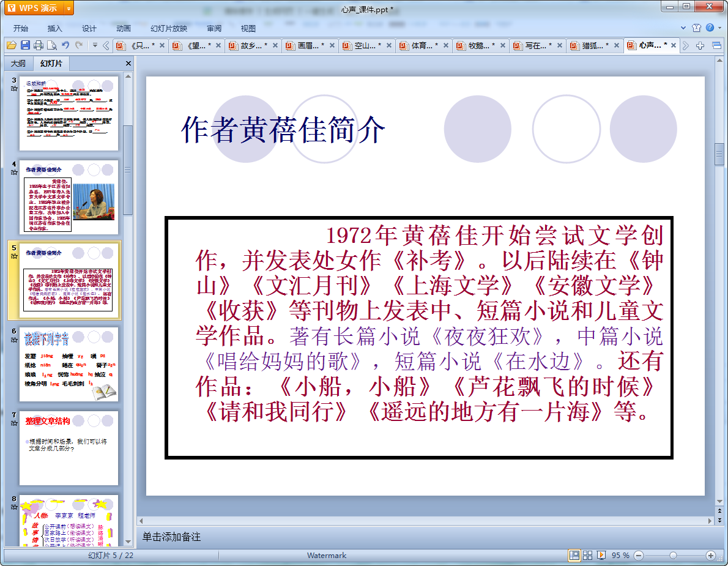Open the 幻灯片放映 ribbon tab
728x566 pixels.
tap(169, 28)
